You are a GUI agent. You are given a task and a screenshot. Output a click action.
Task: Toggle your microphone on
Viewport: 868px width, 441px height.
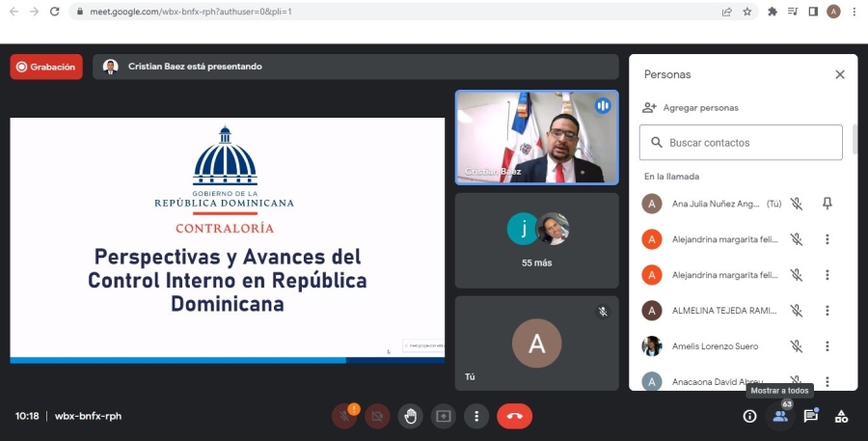tap(344, 416)
